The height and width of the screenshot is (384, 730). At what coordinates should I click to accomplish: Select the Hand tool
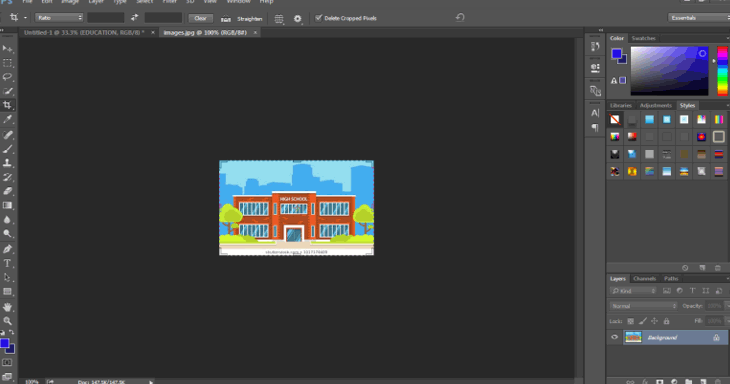7,307
